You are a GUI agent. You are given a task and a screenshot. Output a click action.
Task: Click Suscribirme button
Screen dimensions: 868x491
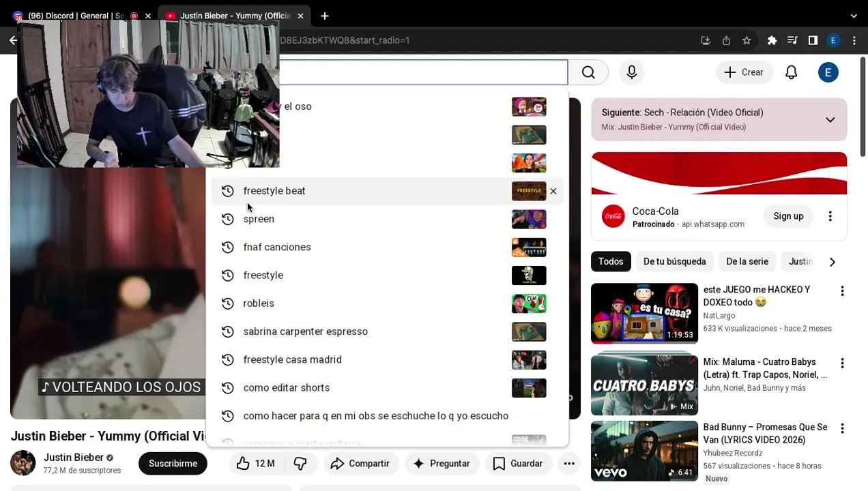click(173, 464)
